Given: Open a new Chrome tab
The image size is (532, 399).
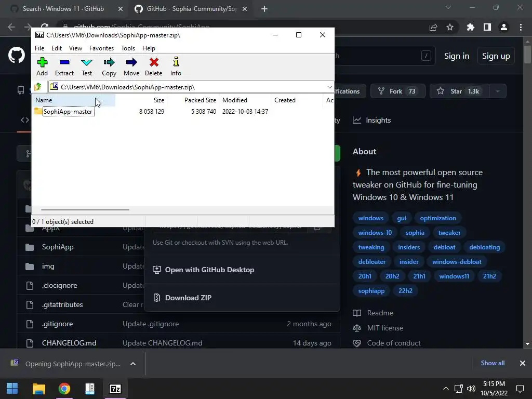Looking at the screenshot, I should coord(264,9).
